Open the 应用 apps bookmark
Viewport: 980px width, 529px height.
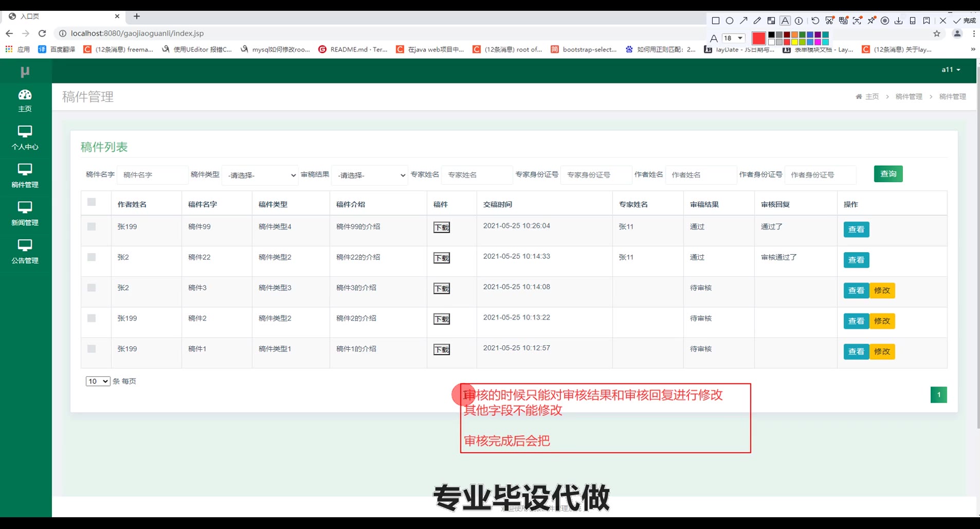[x=18, y=49]
